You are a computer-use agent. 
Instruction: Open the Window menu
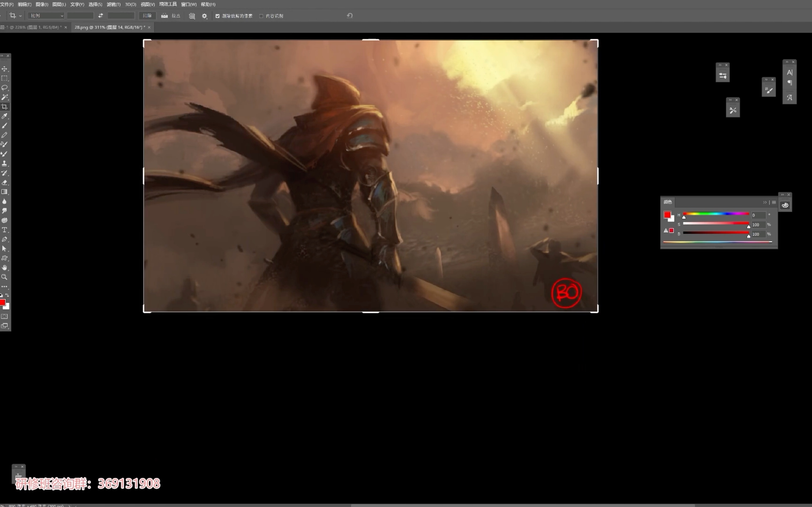coord(189,4)
